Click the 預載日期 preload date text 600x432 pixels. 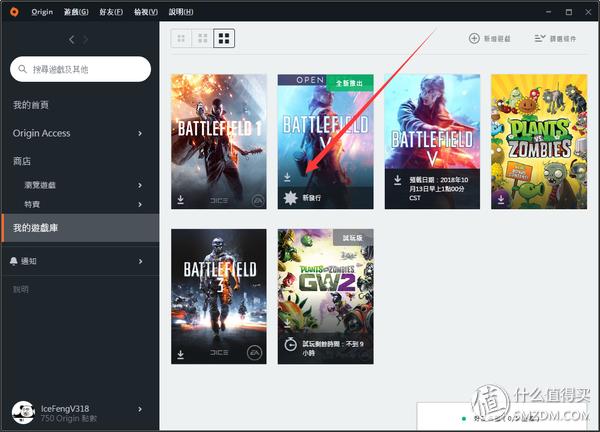[439, 189]
